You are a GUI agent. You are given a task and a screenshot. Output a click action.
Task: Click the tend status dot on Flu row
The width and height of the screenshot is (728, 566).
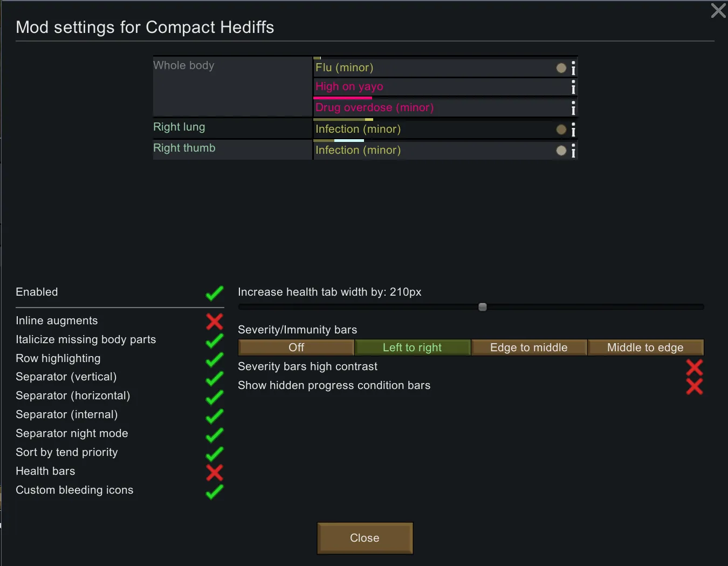[x=561, y=68]
